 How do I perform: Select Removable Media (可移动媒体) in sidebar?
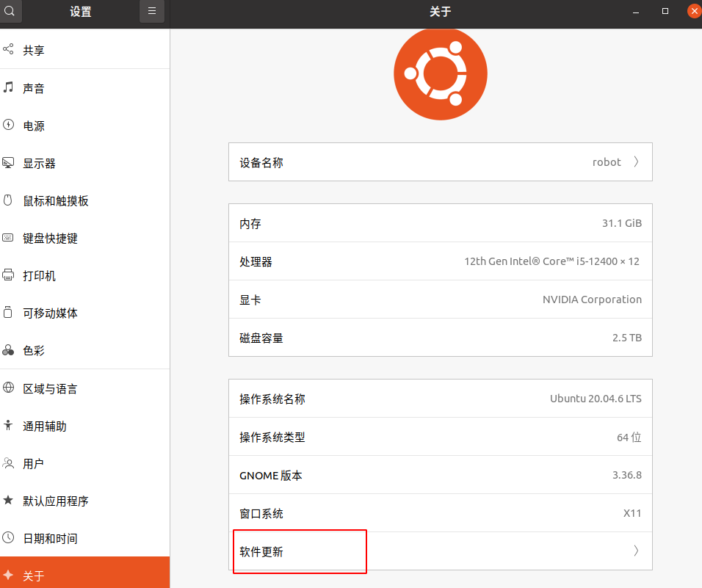pyautogui.click(x=50, y=313)
